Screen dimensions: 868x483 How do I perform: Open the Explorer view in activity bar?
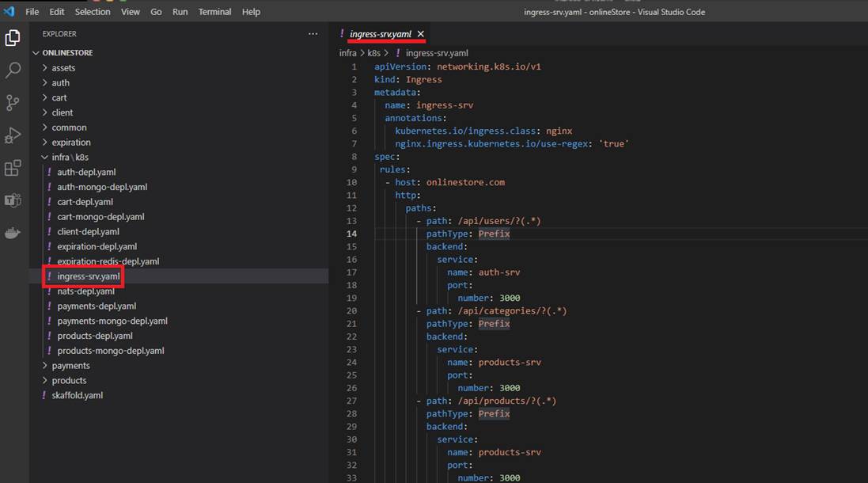pyautogui.click(x=13, y=37)
